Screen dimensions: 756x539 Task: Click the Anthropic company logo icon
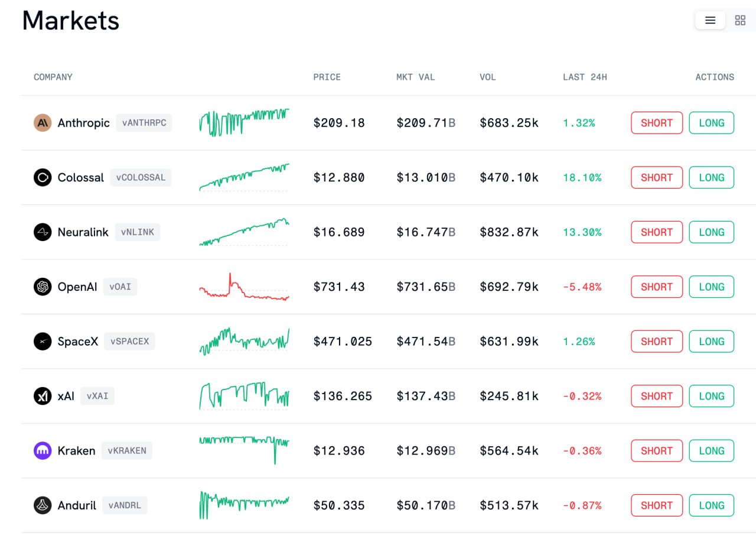(43, 123)
